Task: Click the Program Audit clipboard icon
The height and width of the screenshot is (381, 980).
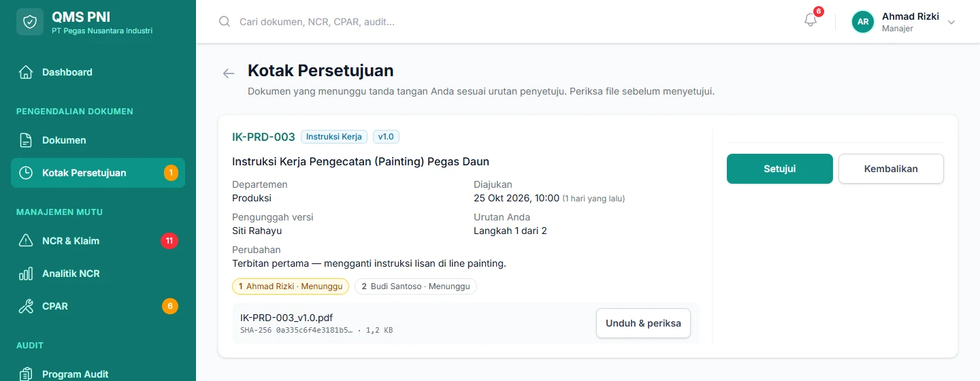Action: (x=26, y=374)
